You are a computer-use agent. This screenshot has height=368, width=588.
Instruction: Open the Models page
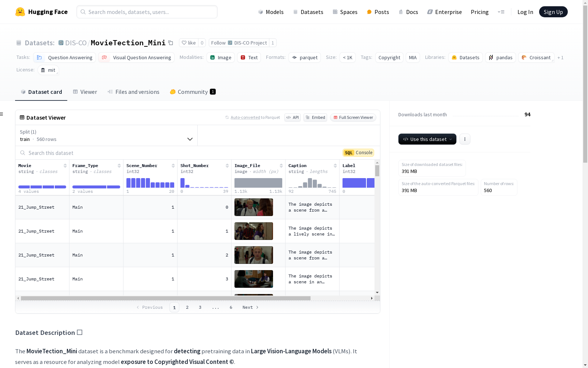(271, 12)
